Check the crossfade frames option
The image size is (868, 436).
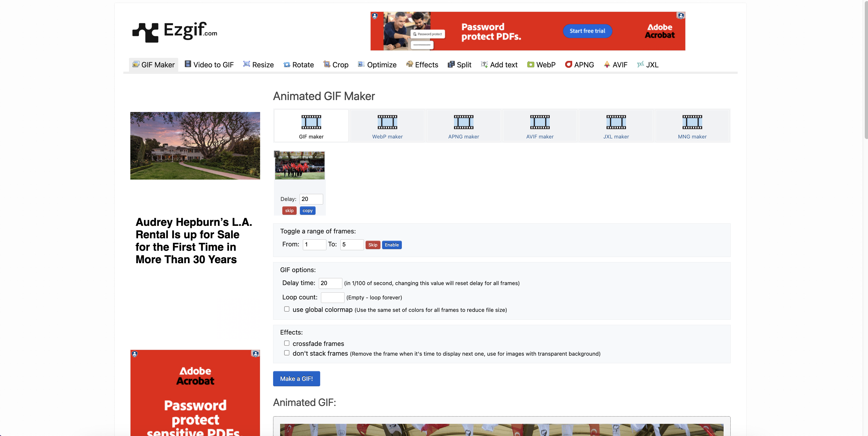(x=287, y=343)
